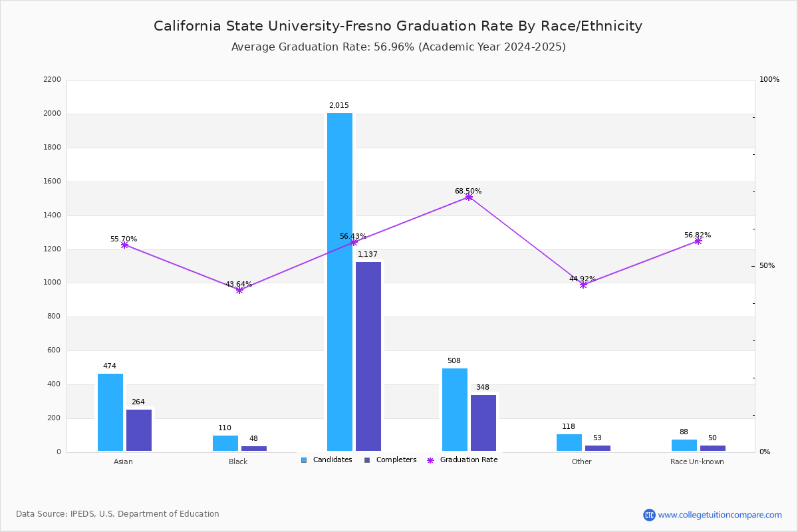
Task: Click the Candidates legend blue square icon
Action: pyautogui.click(x=304, y=460)
